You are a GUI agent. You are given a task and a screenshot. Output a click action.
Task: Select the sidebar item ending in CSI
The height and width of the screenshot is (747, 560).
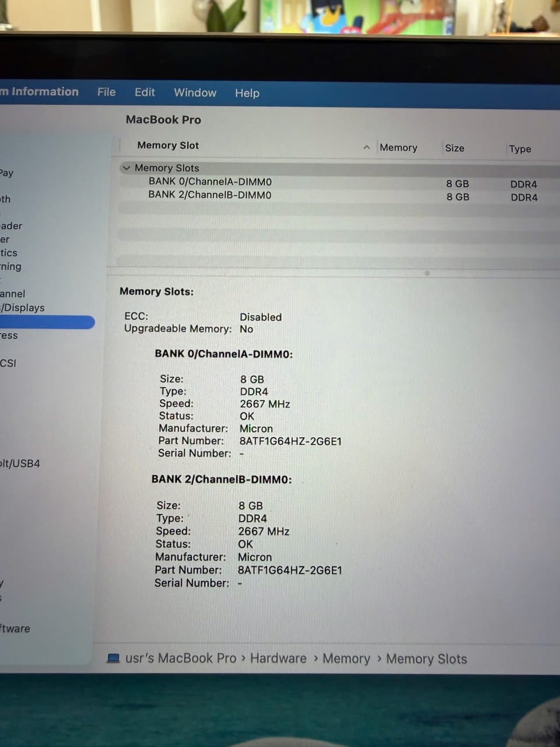[x=8, y=363]
